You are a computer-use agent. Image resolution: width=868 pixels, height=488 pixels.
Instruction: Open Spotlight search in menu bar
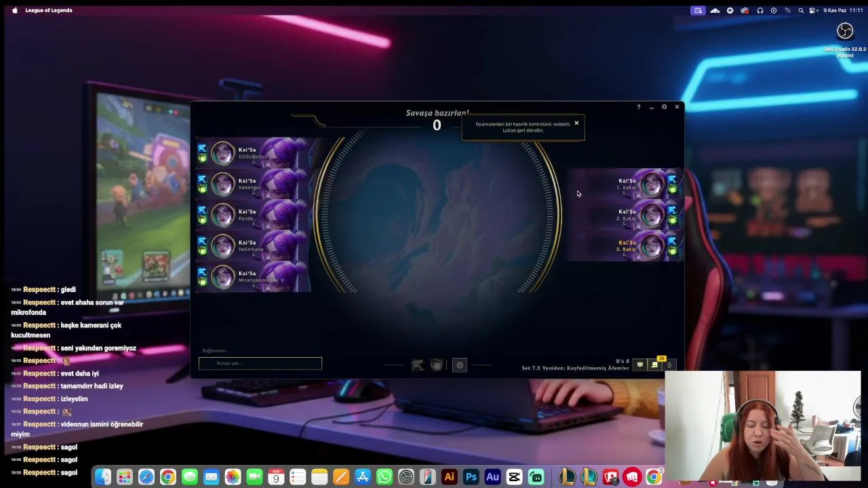(801, 10)
